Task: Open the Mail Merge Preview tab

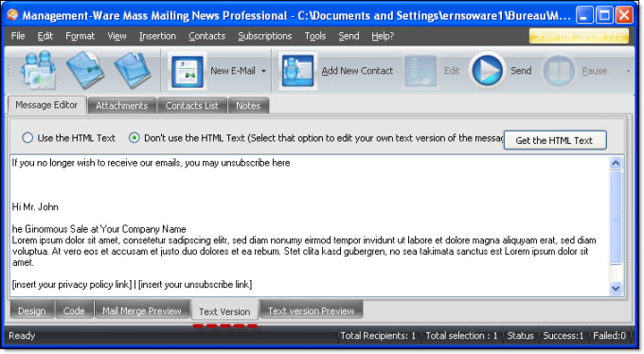Action: coord(142,310)
